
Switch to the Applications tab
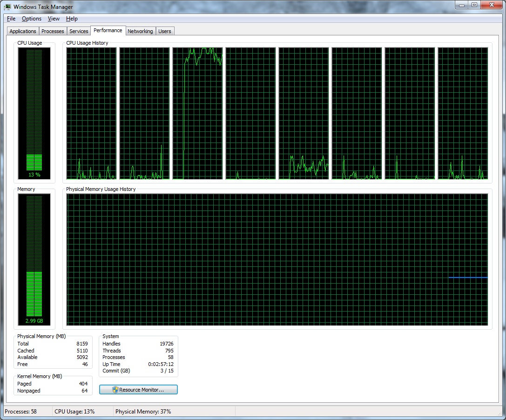(23, 31)
